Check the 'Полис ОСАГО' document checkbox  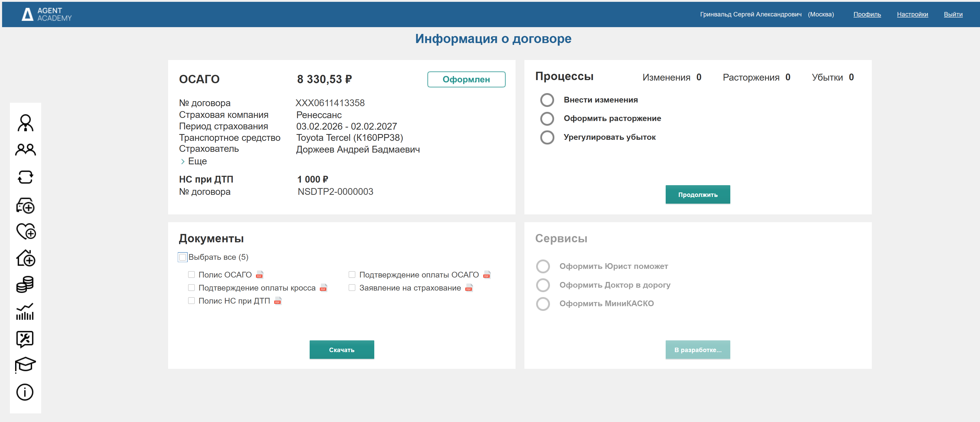[191, 274]
